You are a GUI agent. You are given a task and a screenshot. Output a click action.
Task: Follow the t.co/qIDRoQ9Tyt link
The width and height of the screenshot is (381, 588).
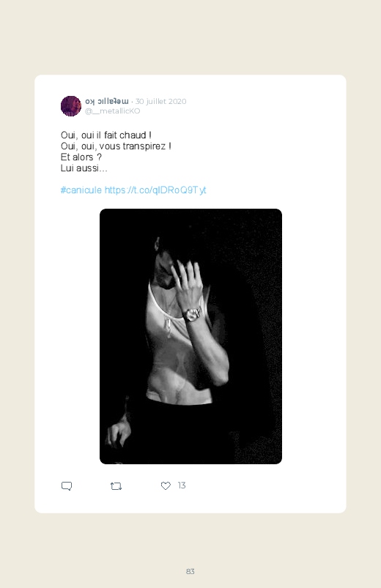pyautogui.click(x=155, y=190)
